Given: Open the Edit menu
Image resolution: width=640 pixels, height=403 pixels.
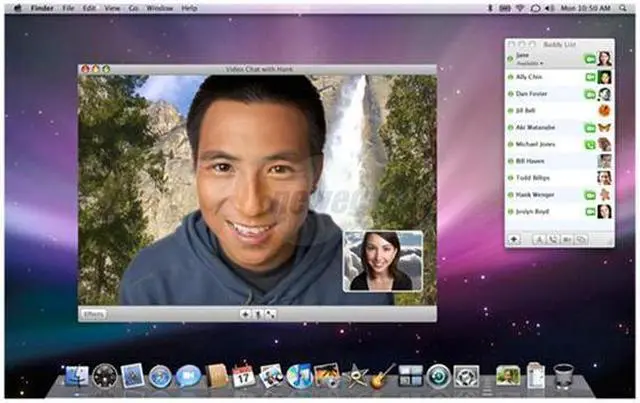Looking at the screenshot, I should point(89,8).
